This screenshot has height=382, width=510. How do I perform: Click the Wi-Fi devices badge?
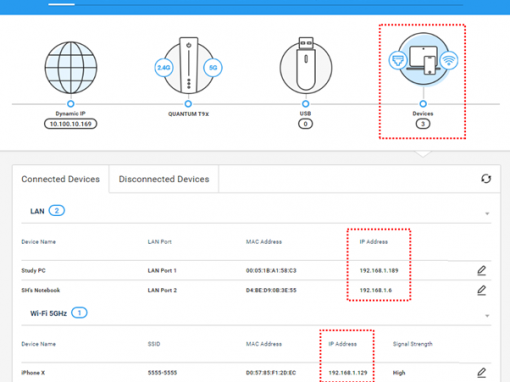449,60
